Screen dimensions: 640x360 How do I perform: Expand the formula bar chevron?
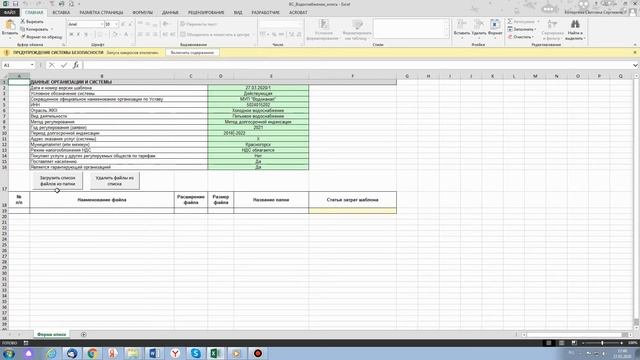[x=635, y=65]
